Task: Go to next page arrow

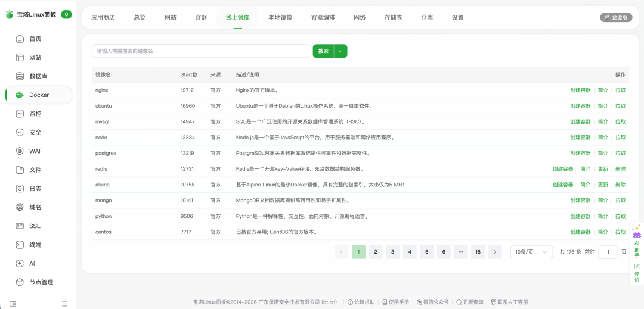Action: (495, 252)
